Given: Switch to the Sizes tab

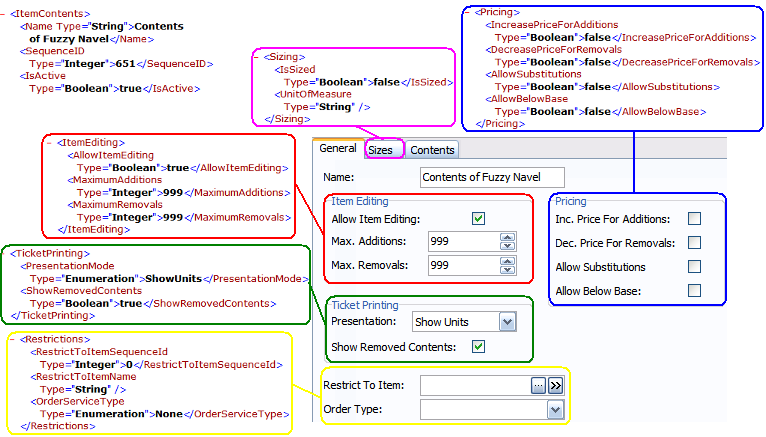Looking at the screenshot, I should tap(380, 150).
